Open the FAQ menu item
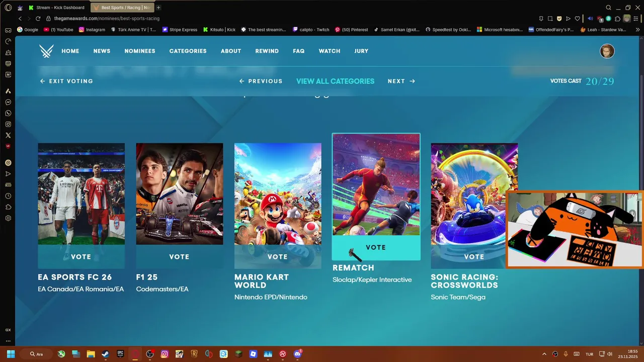Viewport: 644px width, 362px height. (x=299, y=51)
